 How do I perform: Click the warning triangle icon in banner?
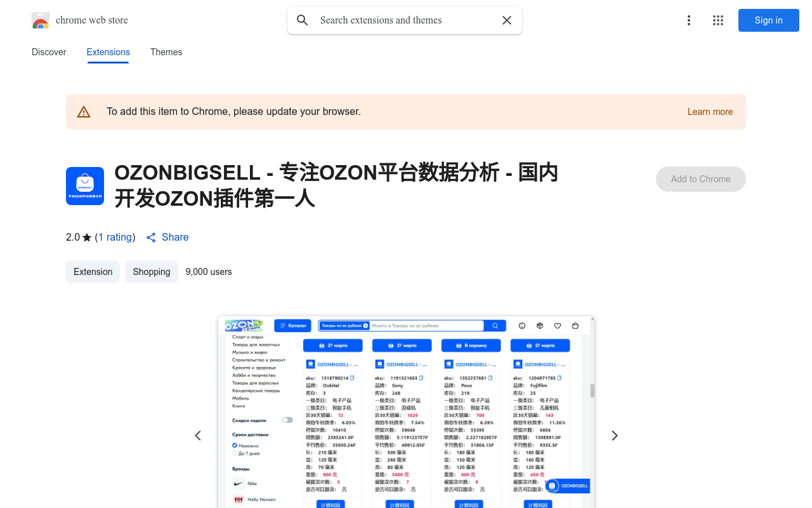coord(84,112)
